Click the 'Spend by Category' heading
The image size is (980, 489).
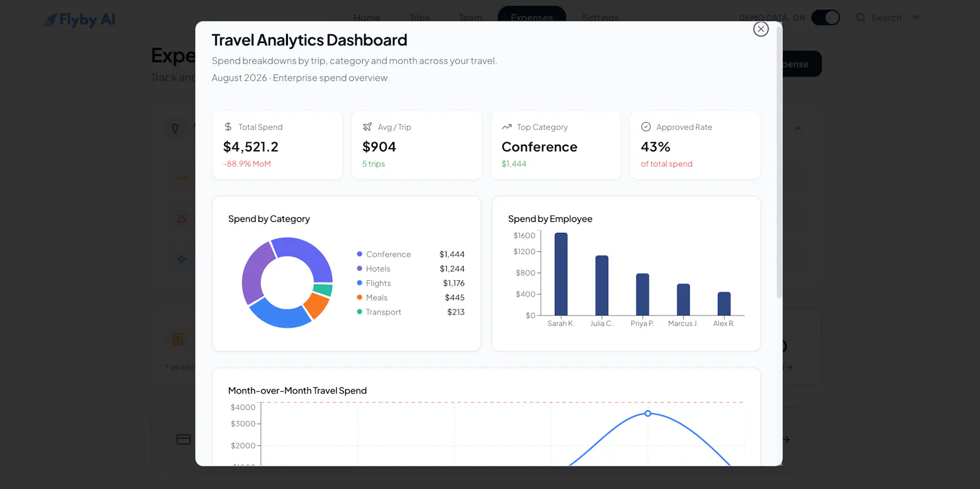pyautogui.click(x=269, y=219)
